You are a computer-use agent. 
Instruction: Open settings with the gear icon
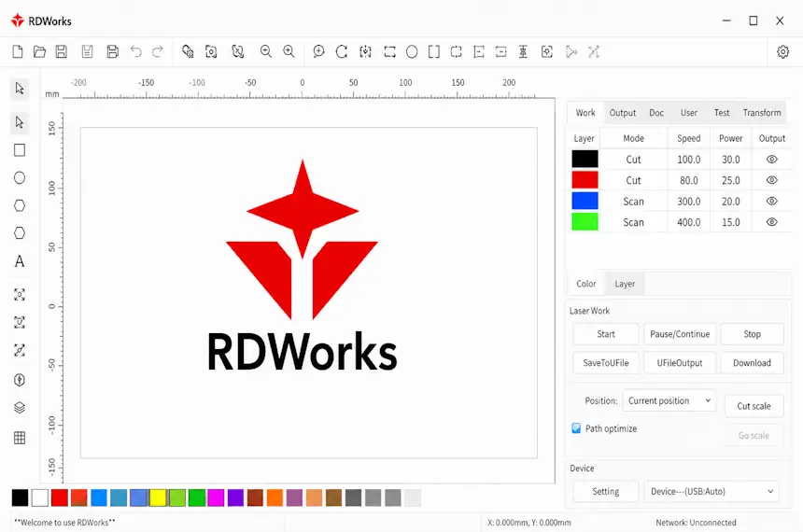point(782,51)
